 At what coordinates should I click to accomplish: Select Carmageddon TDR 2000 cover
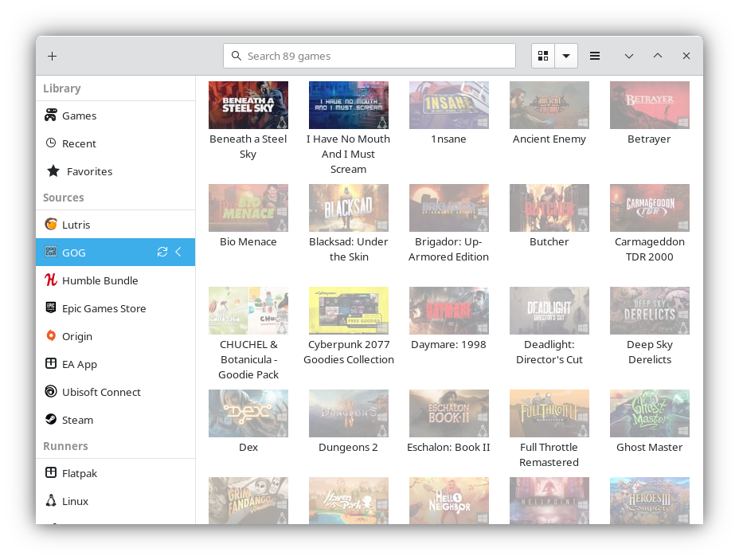(x=650, y=208)
